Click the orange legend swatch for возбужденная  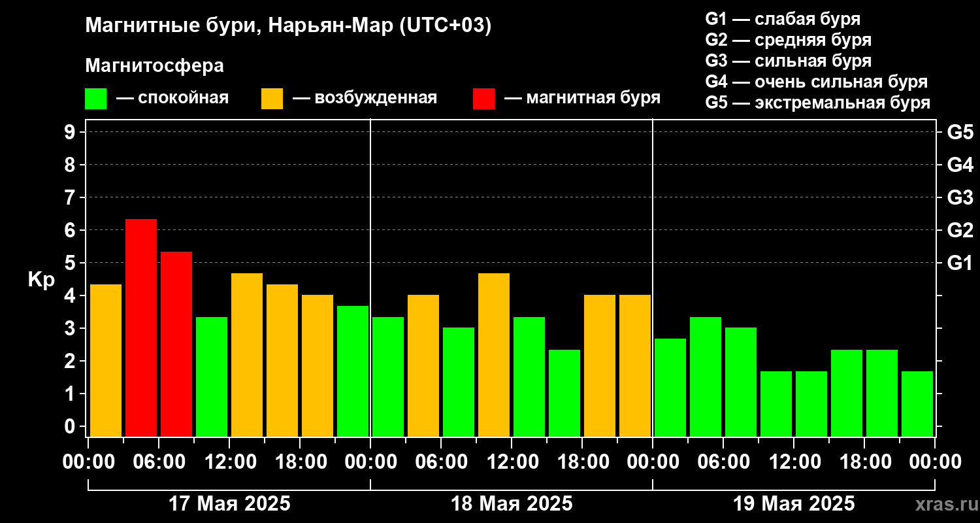pyautogui.click(x=272, y=99)
